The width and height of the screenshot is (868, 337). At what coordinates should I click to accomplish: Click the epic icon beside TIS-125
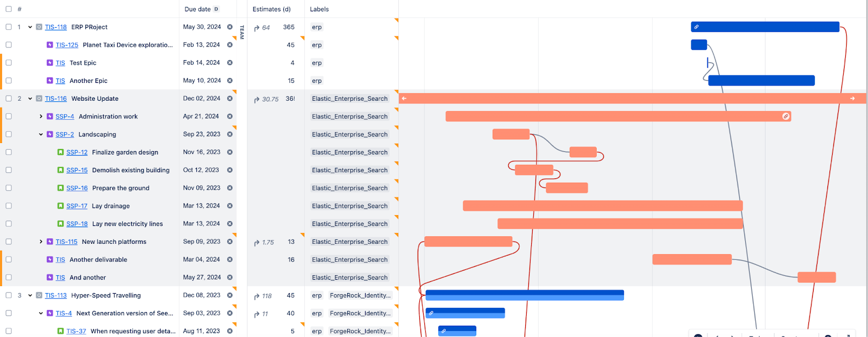(50, 45)
